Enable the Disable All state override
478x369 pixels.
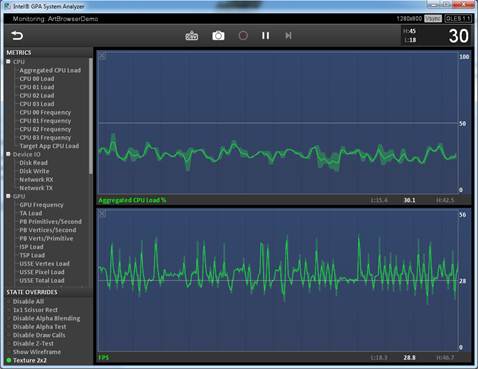28,301
